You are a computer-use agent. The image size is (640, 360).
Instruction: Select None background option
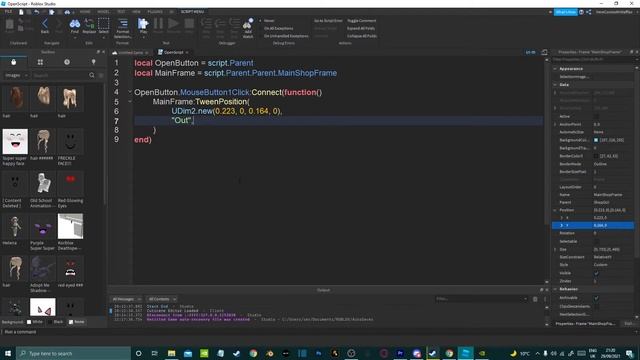[x=76, y=322]
